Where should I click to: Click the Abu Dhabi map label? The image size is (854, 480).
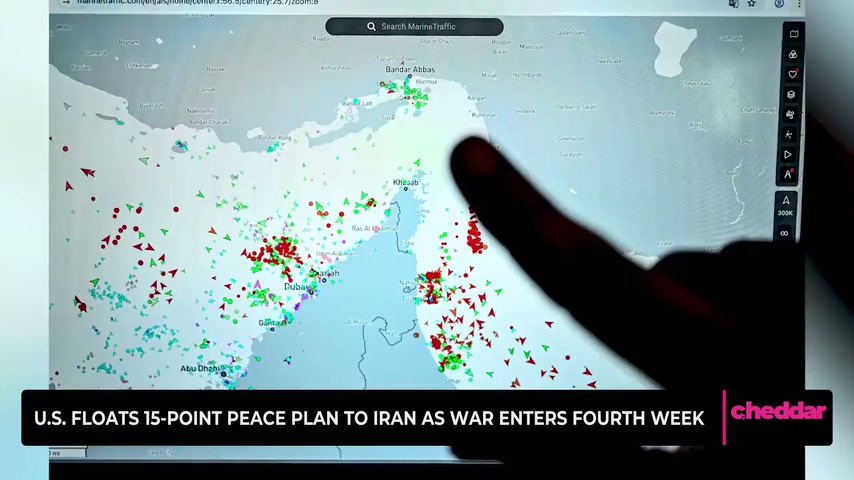(x=200, y=368)
